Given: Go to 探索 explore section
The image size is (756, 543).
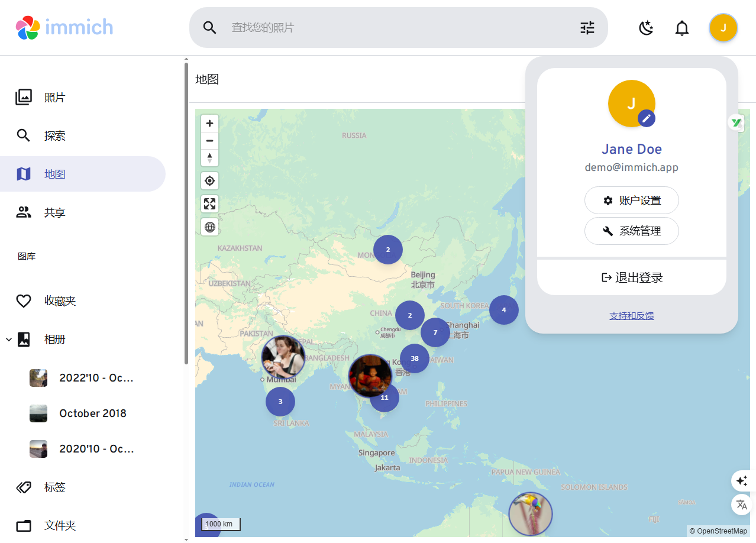Looking at the screenshot, I should (x=54, y=136).
